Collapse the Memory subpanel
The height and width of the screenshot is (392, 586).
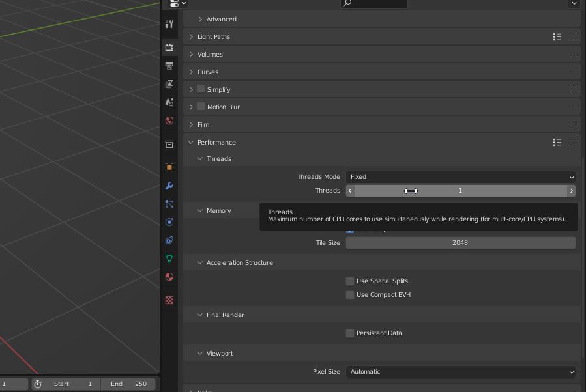(200, 210)
